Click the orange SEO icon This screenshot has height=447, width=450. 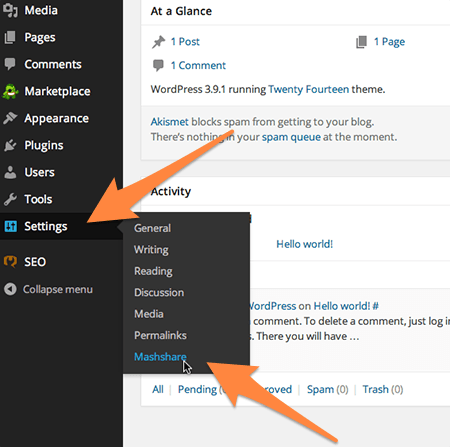pos(10,262)
